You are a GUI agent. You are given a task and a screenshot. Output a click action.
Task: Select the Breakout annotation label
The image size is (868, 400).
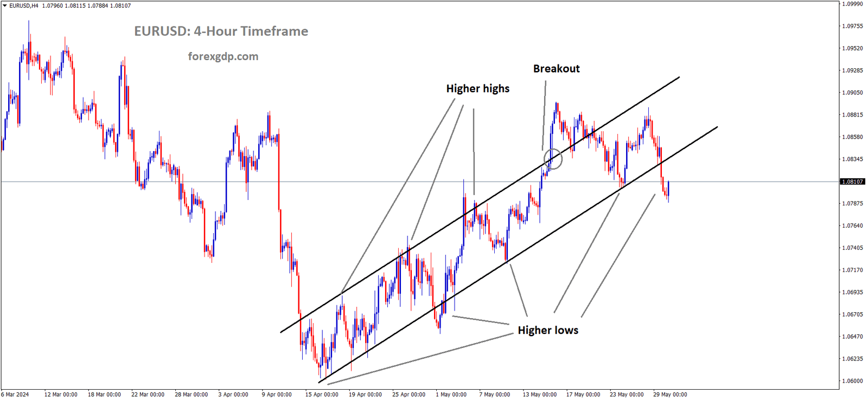pos(556,69)
